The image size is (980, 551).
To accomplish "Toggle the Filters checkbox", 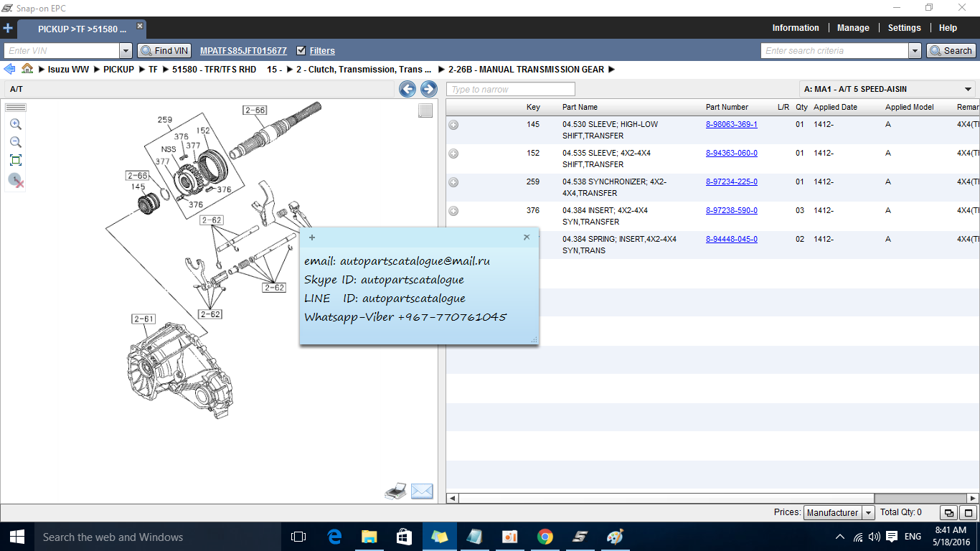I will tap(301, 50).
